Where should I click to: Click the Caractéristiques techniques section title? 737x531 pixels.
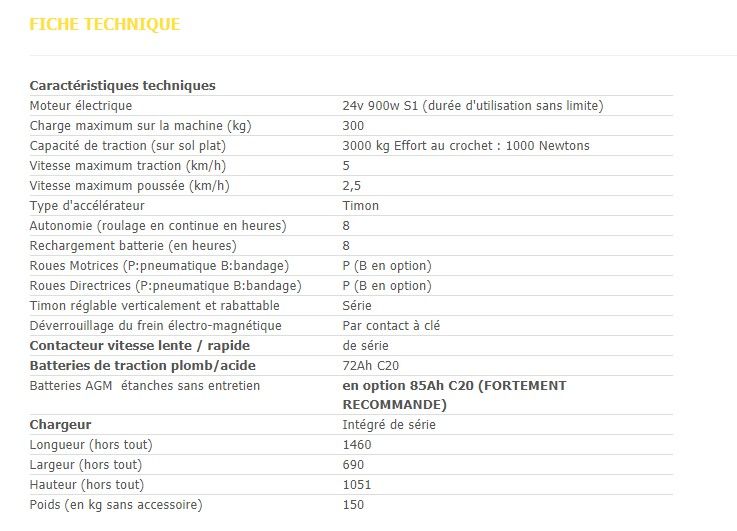pyautogui.click(x=122, y=85)
